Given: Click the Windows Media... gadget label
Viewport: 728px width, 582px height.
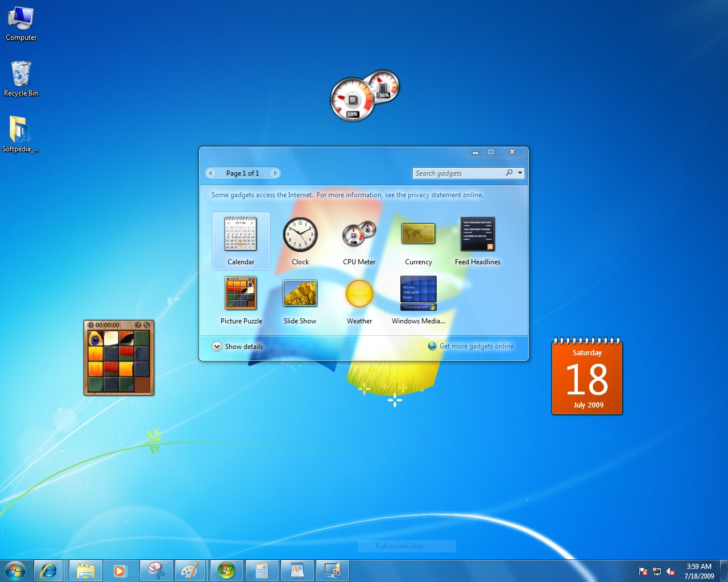Looking at the screenshot, I should point(418,321).
